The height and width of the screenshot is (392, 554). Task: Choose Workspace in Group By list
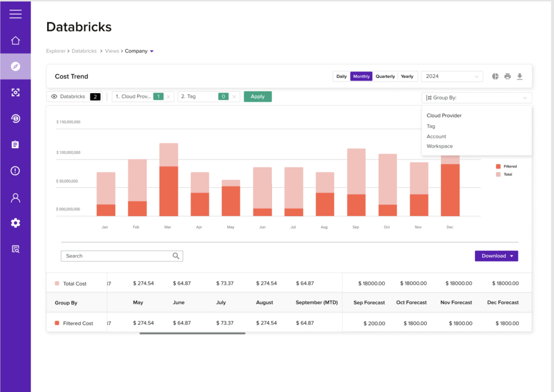pos(439,146)
